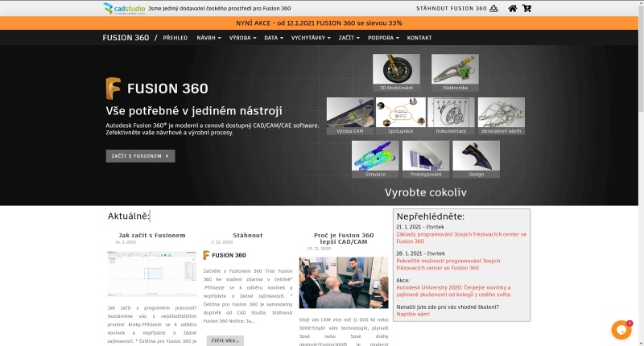The image size is (644, 346).
Task: Open the Elektronika tile
Action: click(455, 72)
